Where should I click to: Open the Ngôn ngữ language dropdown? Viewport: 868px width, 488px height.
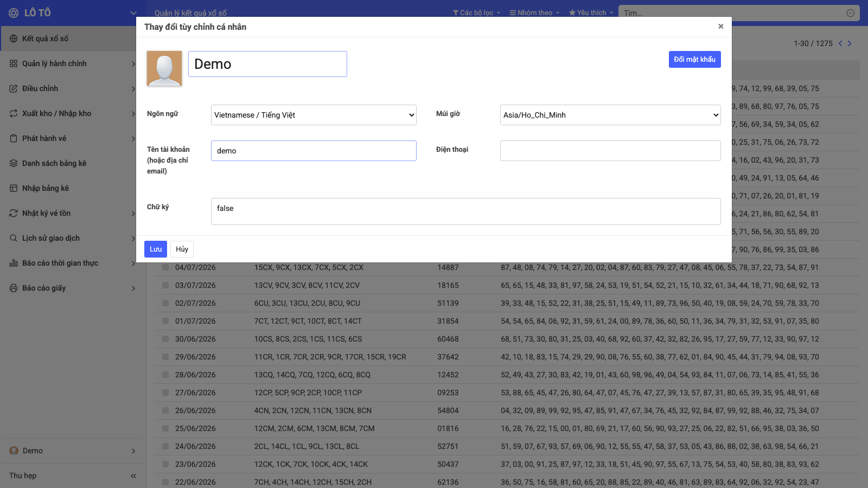[x=314, y=115]
